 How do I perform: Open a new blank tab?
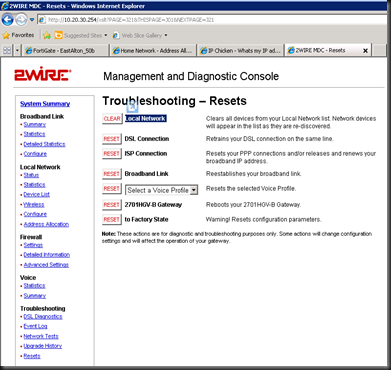click(x=379, y=51)
